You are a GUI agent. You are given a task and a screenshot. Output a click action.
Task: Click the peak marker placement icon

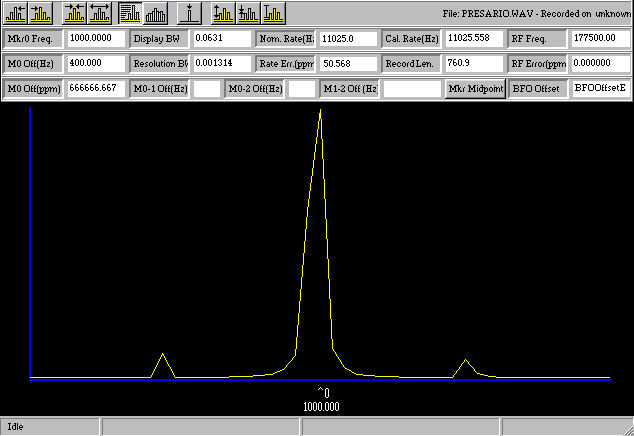pos(189,13)
